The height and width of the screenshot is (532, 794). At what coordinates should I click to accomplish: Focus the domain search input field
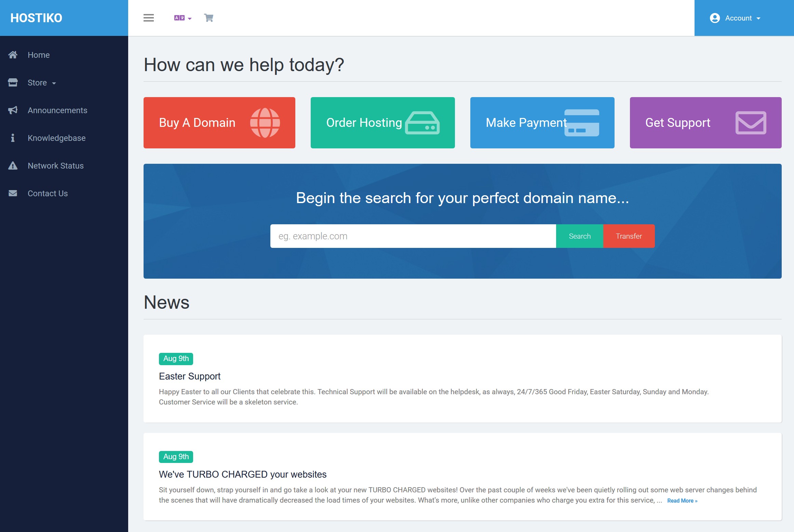coord(413,236)
